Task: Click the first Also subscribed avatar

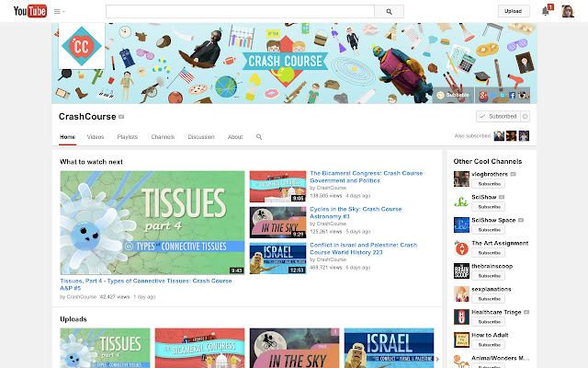Action: pos(499,136)
